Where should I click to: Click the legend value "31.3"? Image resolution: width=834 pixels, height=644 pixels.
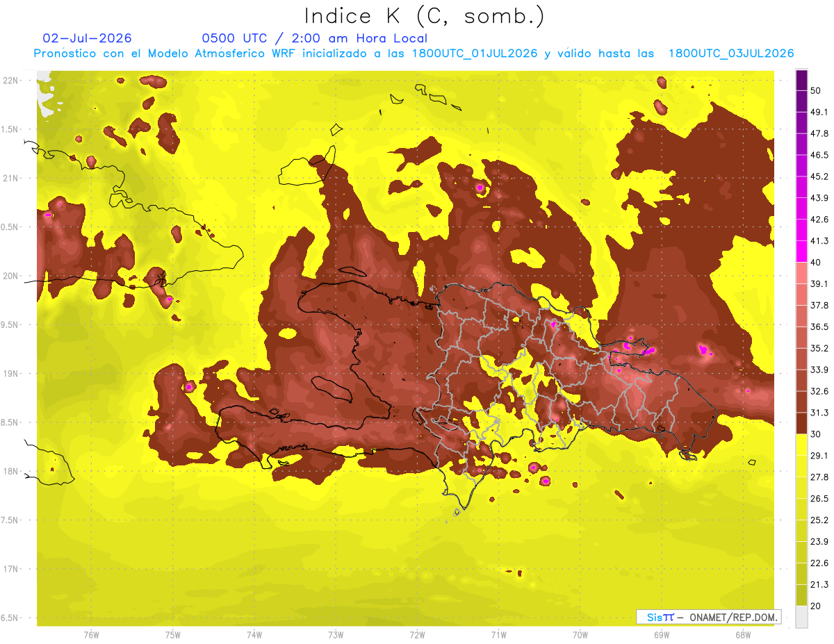tap(819, 413)
